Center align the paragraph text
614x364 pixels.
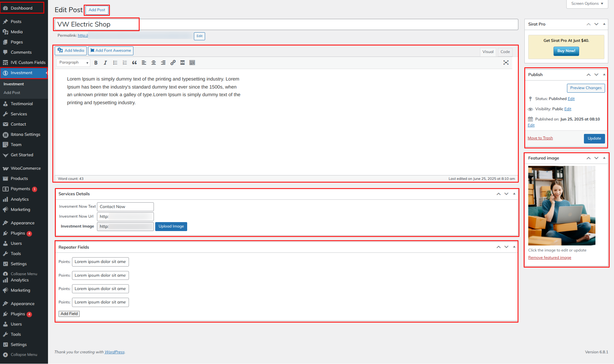[x=154, y=63]
